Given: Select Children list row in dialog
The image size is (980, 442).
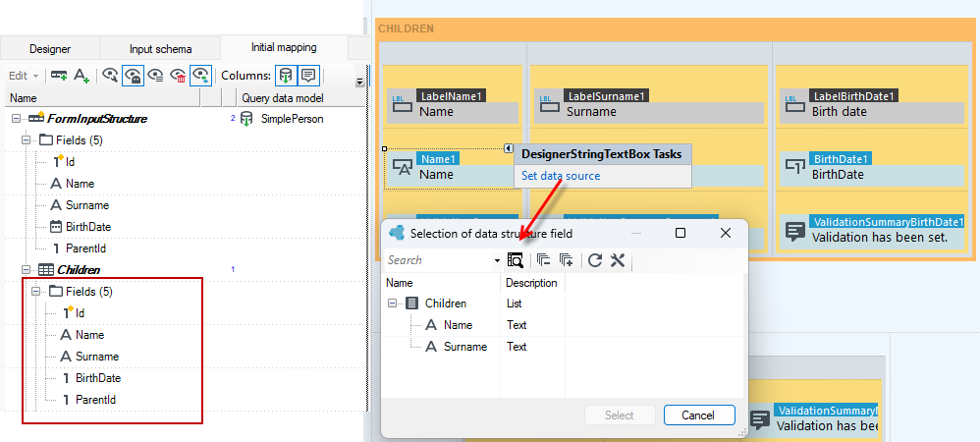Looking at the screenshot, I should click(x=446, y=304).
